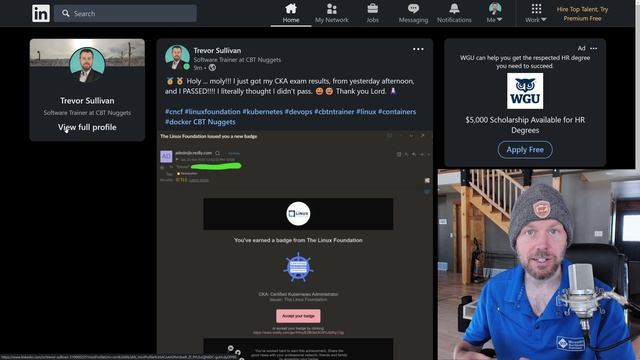
Task: Open ad options three-dot menu
Action: point(593,48)
